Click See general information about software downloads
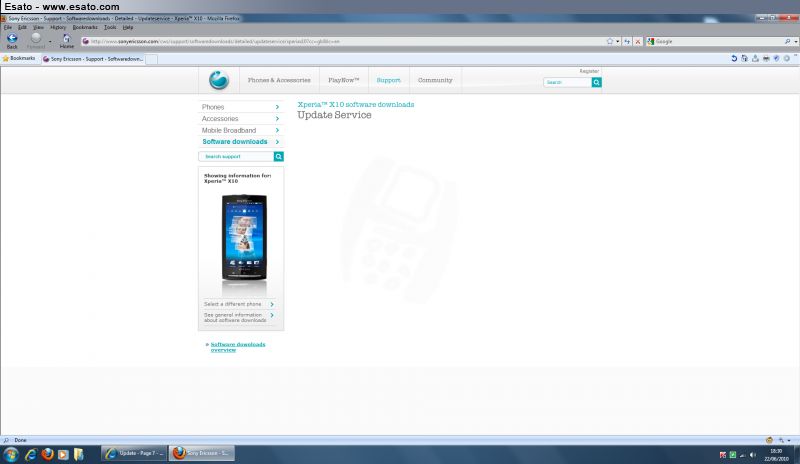 [235, 318]
